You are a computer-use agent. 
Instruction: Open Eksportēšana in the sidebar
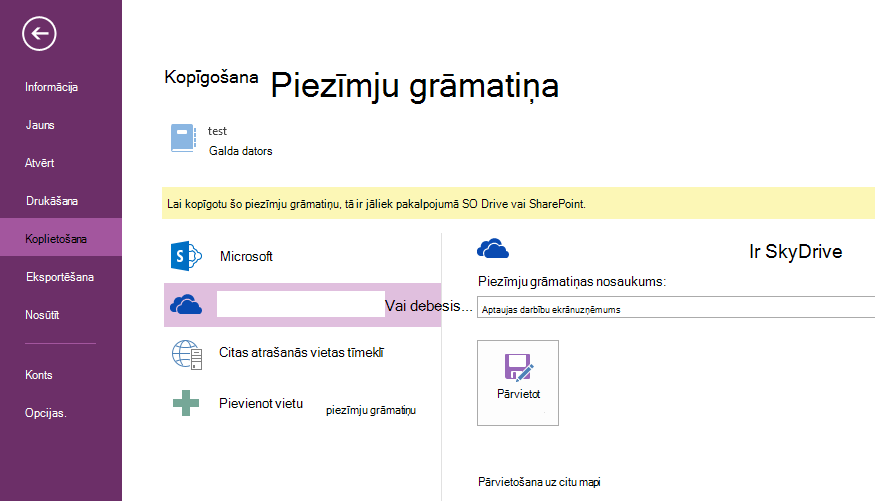click(x=60, y=277)
